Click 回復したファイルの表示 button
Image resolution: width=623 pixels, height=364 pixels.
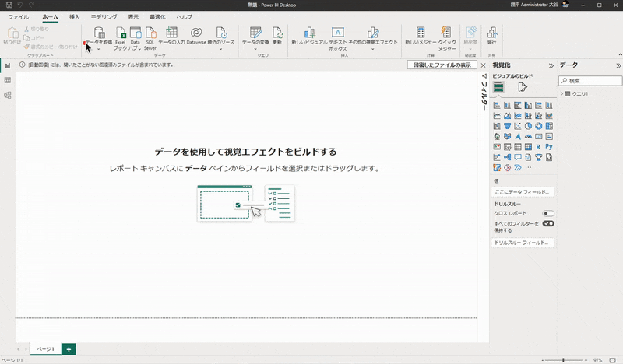point(442,65)
